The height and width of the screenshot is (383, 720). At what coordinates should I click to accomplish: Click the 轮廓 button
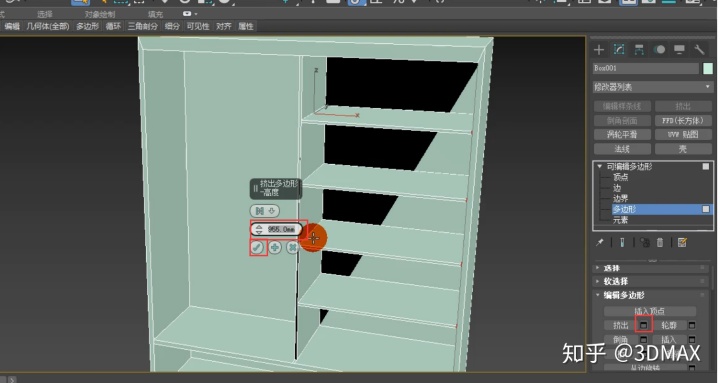[669, 325]
